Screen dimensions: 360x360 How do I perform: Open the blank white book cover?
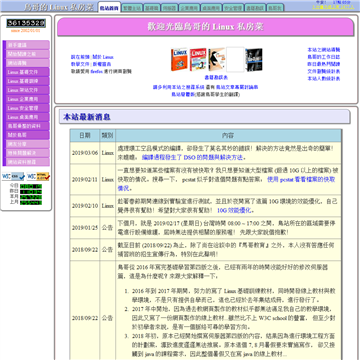[235, 60]
